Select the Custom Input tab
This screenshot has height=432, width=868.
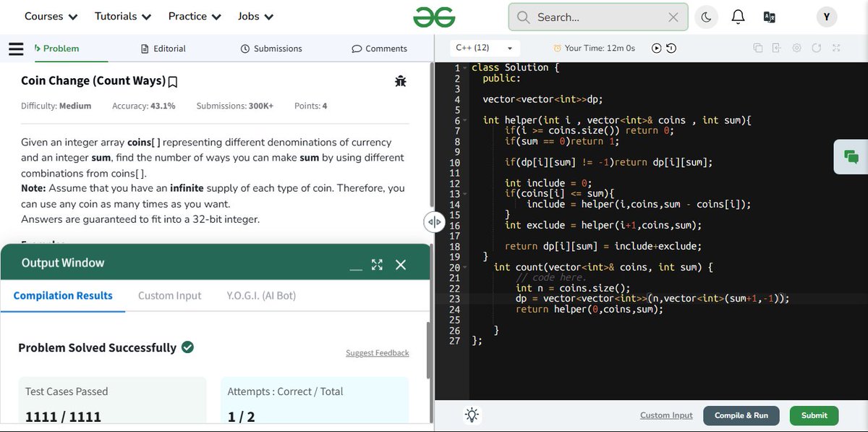click(x=170, y=295)
